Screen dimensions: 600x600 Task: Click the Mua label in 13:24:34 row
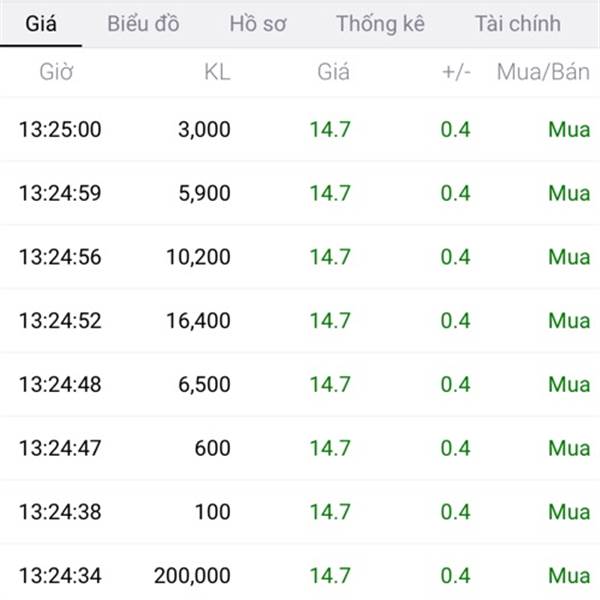[569, 576]
